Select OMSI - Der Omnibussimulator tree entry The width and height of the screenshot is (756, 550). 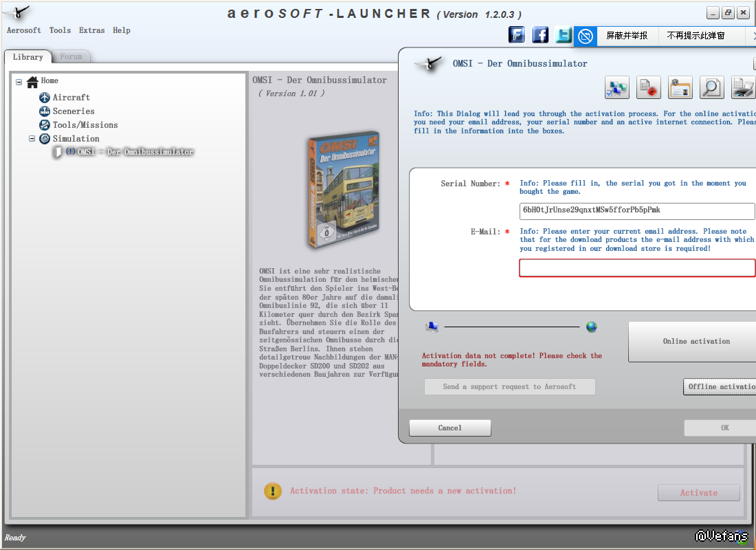pyautogui.click(x=130, y=152)
